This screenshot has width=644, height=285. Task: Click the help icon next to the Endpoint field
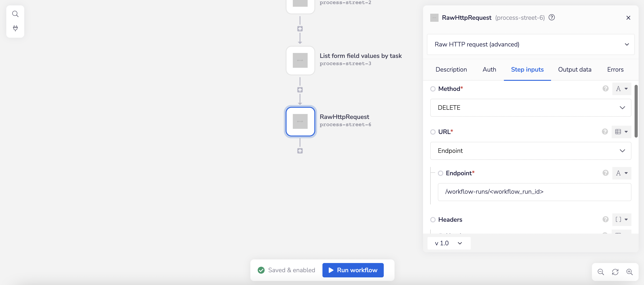(605, 173)
